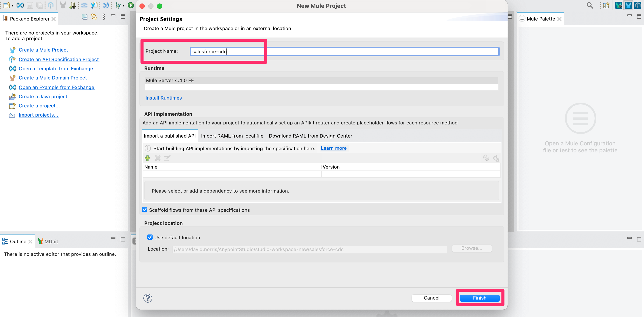Click Create a Java project link
This screenshot has height=317, width=644.
(43, 96)
